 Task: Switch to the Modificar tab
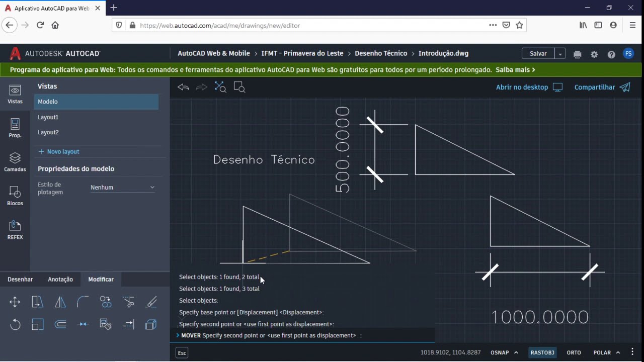101,280
